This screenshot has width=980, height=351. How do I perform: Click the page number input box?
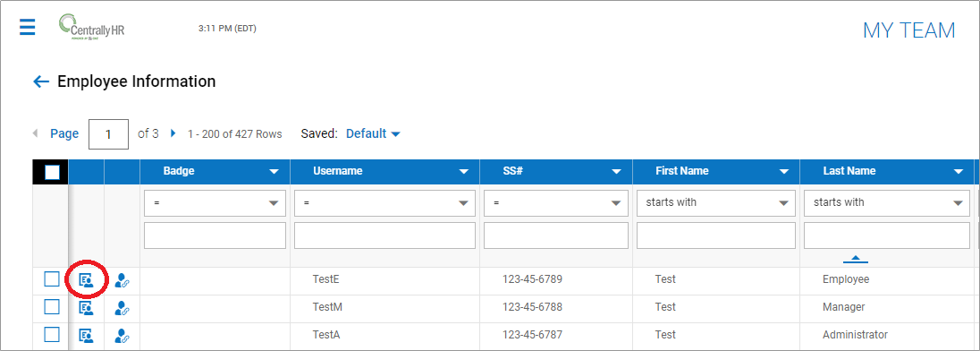click(x=109, y=134)
